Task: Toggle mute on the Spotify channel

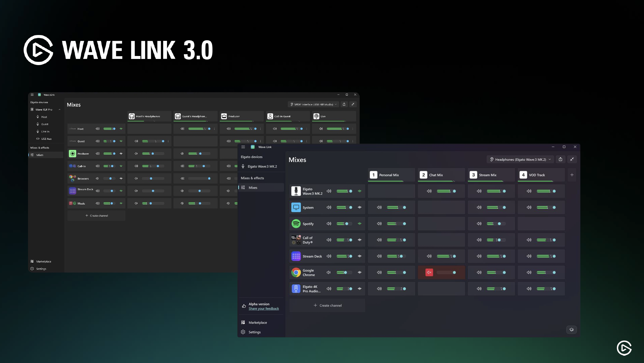Action: [329, 224]
